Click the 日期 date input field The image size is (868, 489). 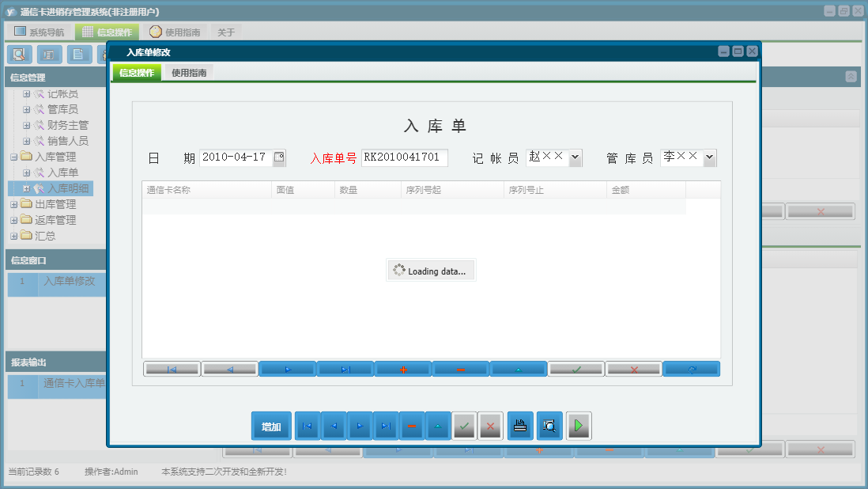(x=236, y=157)
